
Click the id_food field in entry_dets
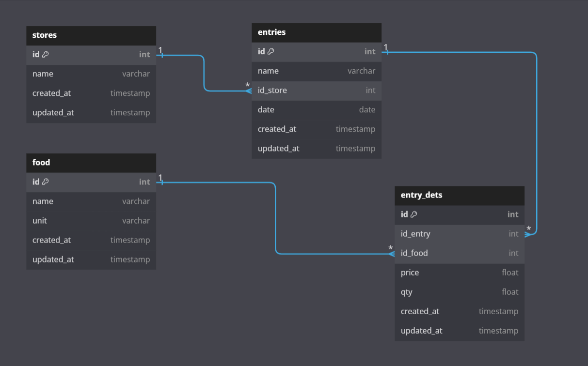coord(459,253)
